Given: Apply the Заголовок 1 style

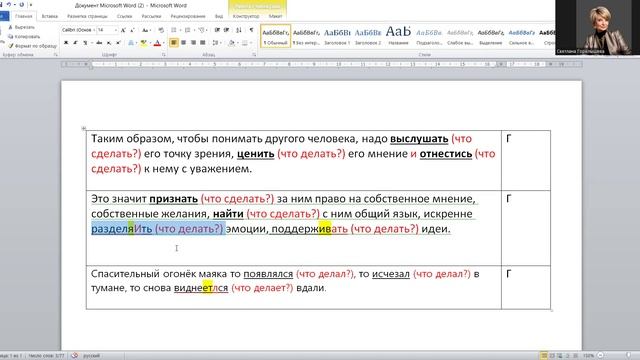Looking at the screenshot, I should pyautogui.click(x=337, y=36).
